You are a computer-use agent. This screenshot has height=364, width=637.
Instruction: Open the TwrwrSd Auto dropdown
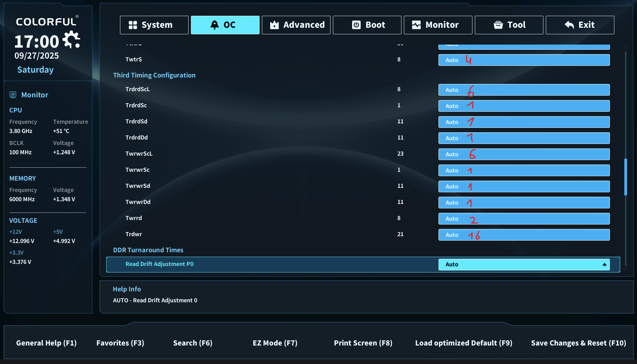(524, 186)
